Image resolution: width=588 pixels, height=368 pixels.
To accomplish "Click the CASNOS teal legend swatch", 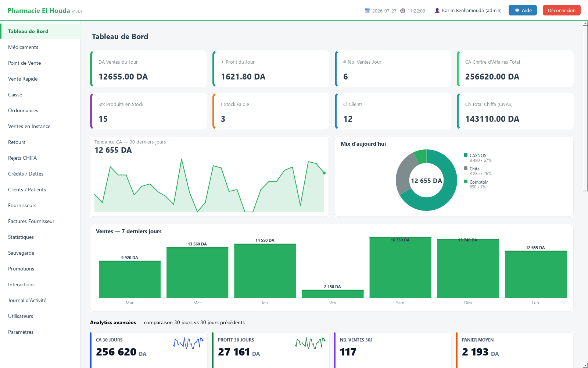I will tap(466, 155).
